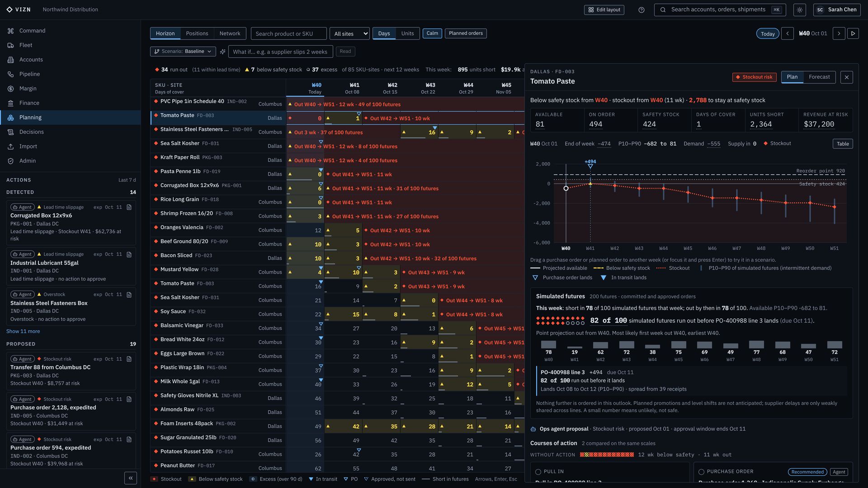The height and width of the screenshot is (488, 868).
Task: Open Decisions in the sidebar
Action: tap(71, 132)
